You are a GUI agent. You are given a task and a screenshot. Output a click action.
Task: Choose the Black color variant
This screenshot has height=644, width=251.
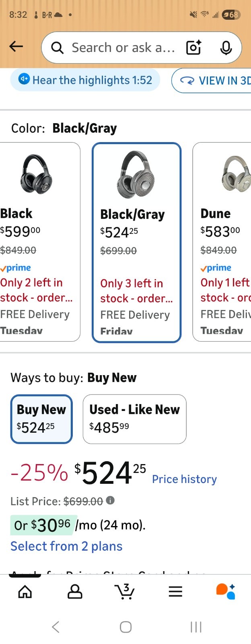pos(39,242)
